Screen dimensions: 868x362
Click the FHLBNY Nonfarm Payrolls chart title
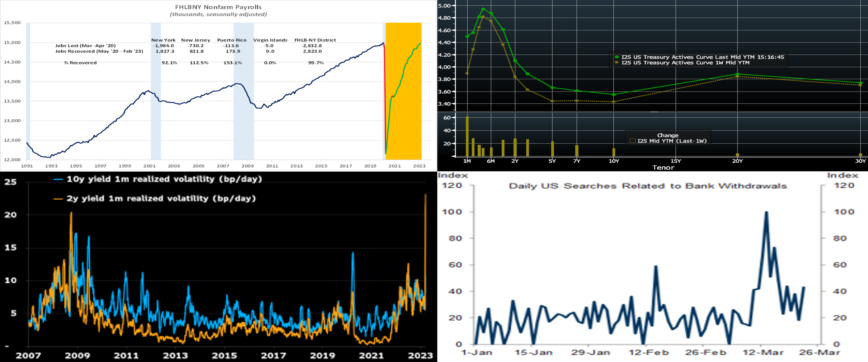(x=218, y=7)
